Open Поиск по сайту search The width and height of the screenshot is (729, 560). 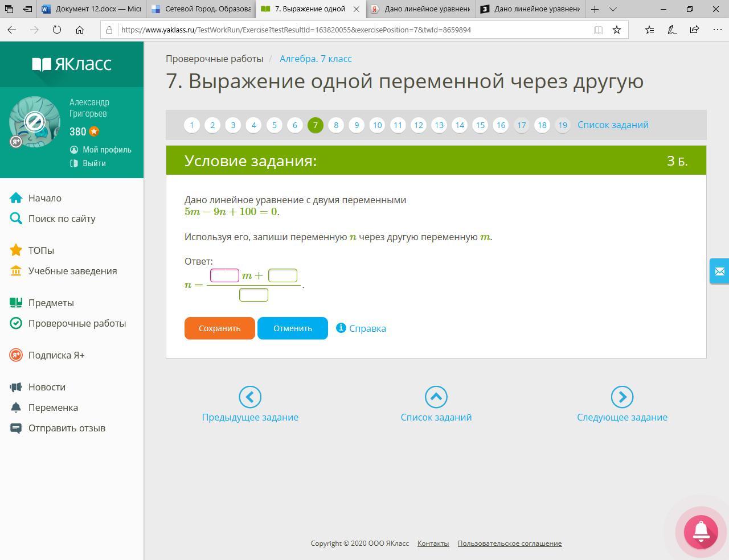62,219
